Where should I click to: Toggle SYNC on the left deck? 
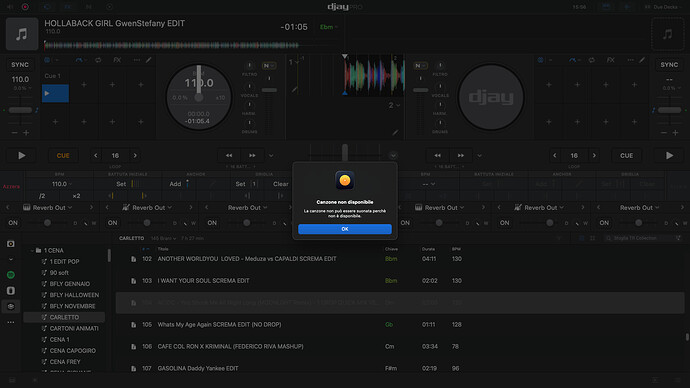click(x=20, y=65)
